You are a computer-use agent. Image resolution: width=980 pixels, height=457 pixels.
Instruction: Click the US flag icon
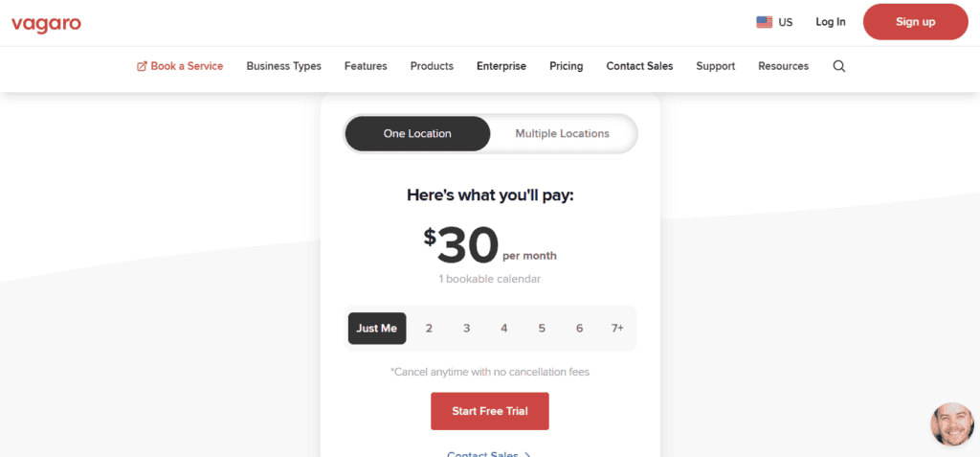(x=765, y=23)
